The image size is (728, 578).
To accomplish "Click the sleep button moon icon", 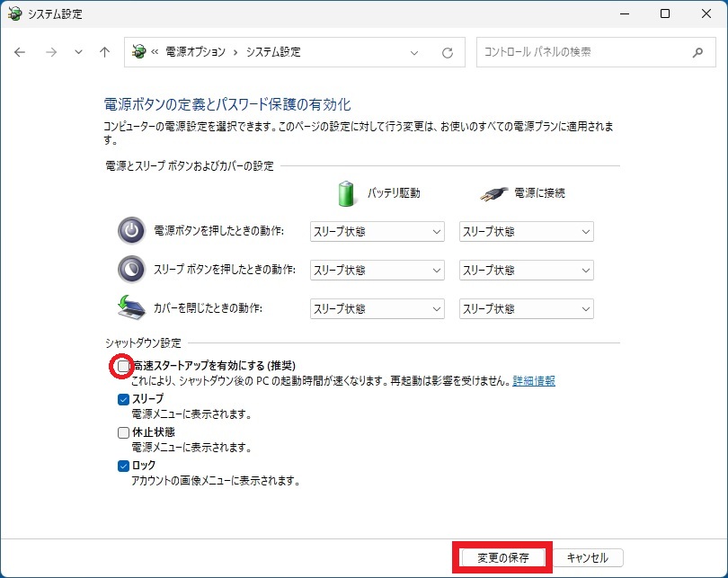I will (x=131, y=269).
